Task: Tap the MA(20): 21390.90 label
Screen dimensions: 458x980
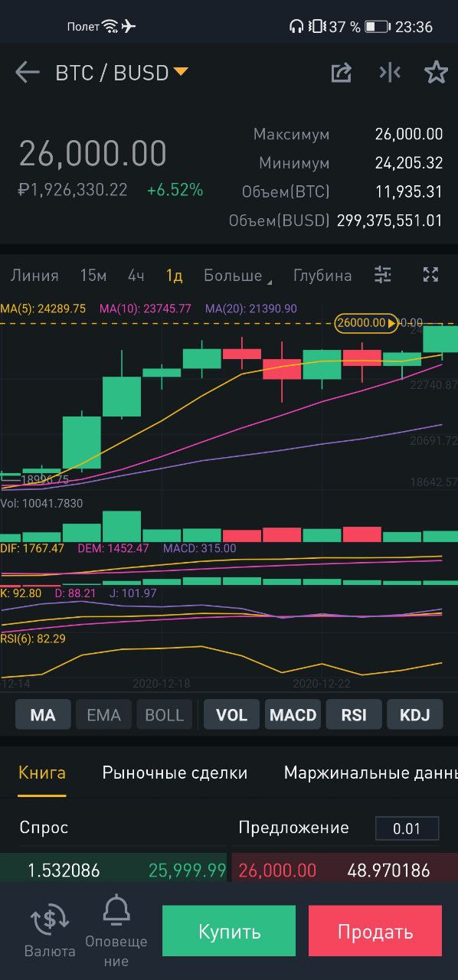Action: (251, 309)
